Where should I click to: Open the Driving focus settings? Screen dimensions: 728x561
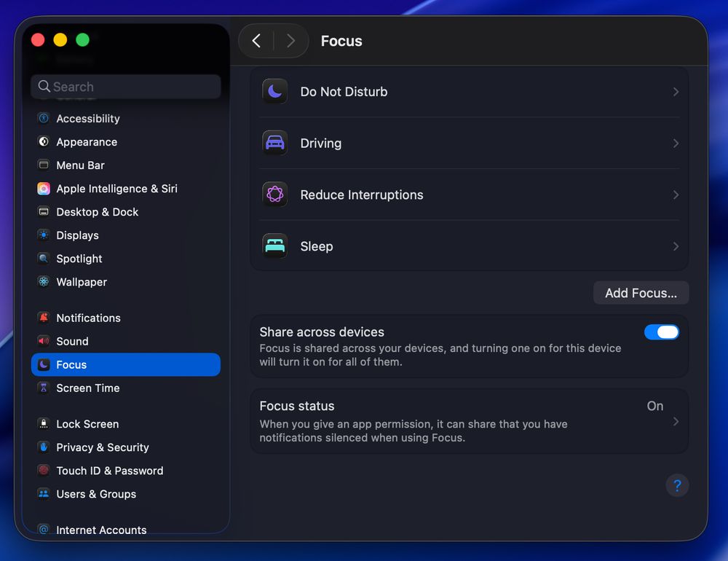(469, 143)
